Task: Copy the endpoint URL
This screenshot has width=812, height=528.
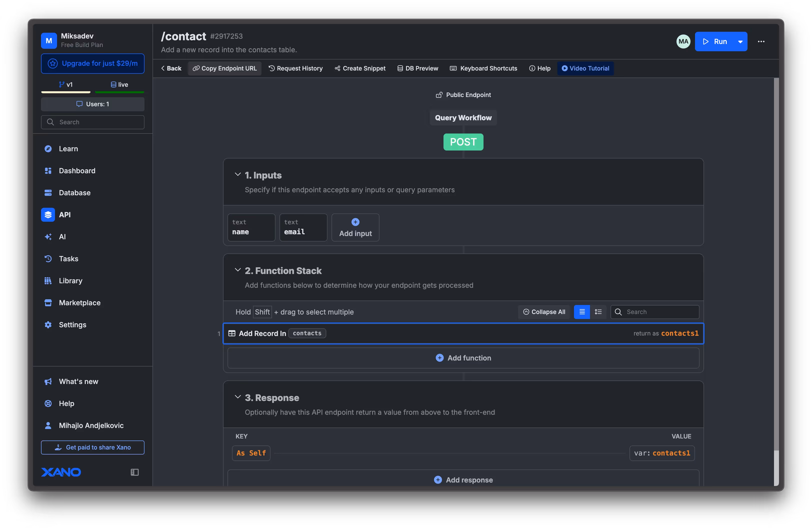Action: pos(224,68)
